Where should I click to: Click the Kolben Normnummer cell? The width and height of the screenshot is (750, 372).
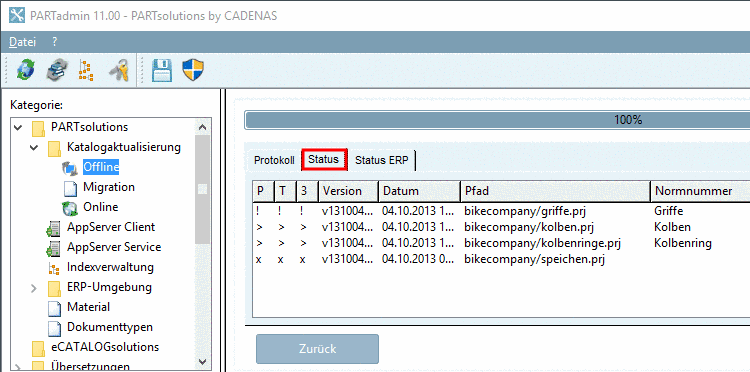click(672, 227)
